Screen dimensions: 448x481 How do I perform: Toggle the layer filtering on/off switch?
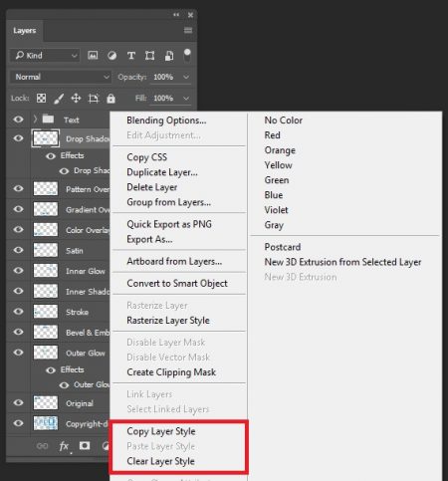tap(187, 55)
